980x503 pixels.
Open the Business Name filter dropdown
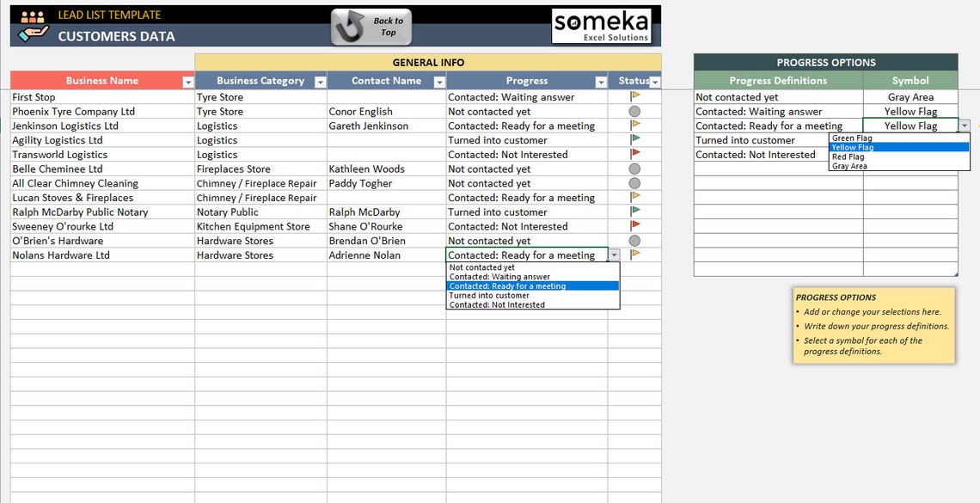point(188,82)
